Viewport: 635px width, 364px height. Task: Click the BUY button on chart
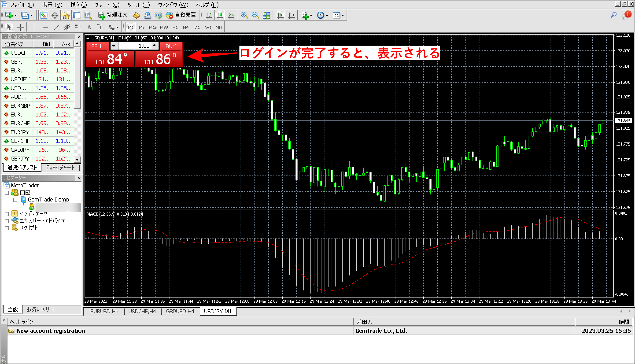171,46
